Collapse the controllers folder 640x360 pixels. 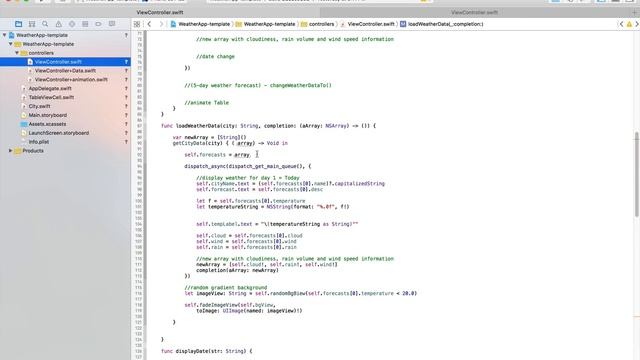point(17,53)
